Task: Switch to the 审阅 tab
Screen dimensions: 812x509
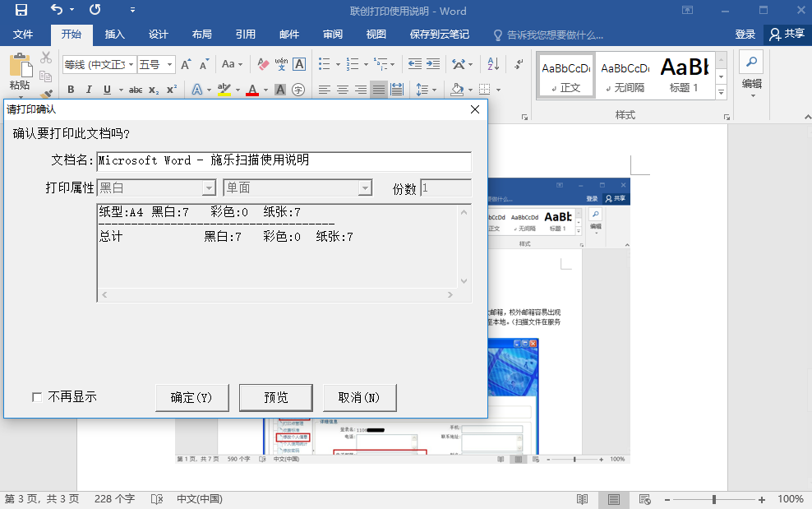Action: click(x=333, y=35)
